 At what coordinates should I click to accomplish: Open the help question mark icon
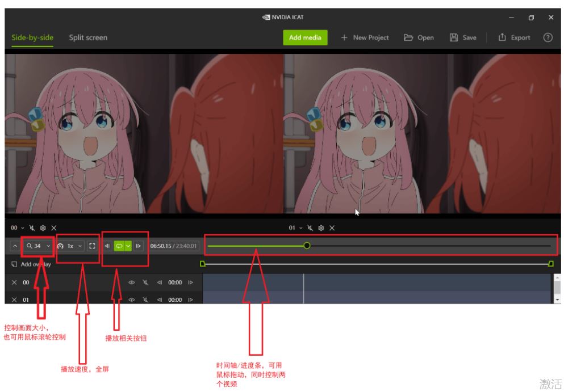(548, 37)
